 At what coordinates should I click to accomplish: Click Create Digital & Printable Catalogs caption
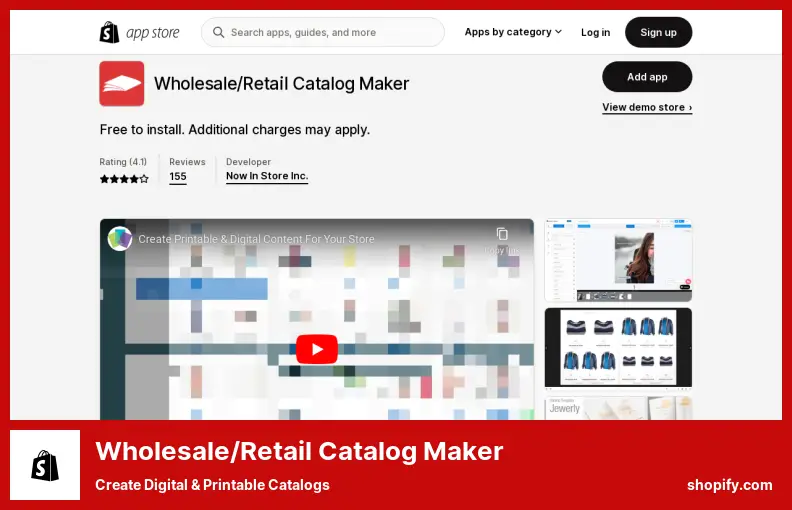click(212, 485)
